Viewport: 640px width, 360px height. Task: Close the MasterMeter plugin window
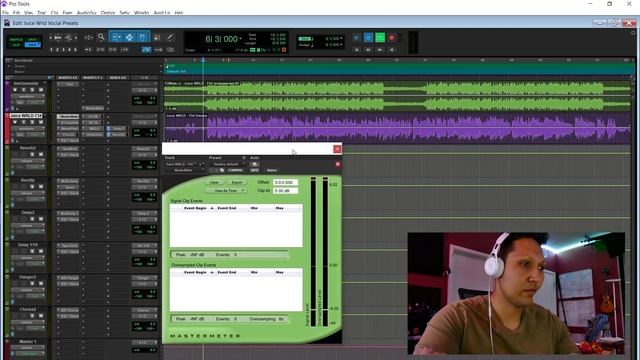pos(337,149)
